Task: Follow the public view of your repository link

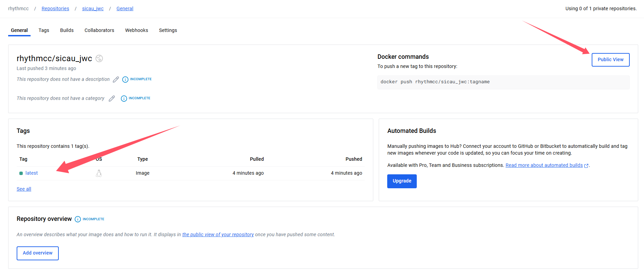Action: coord(218,234)
